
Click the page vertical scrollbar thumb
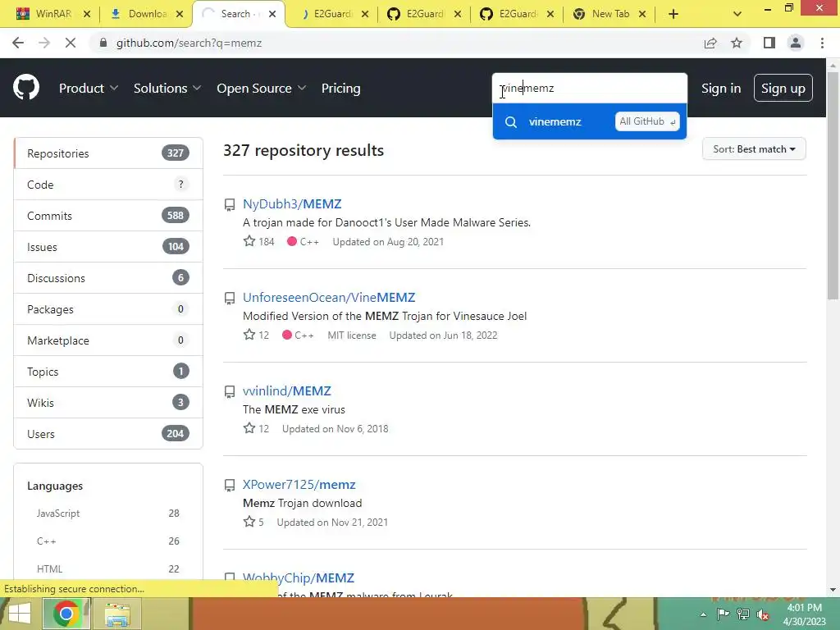point(833,186)
